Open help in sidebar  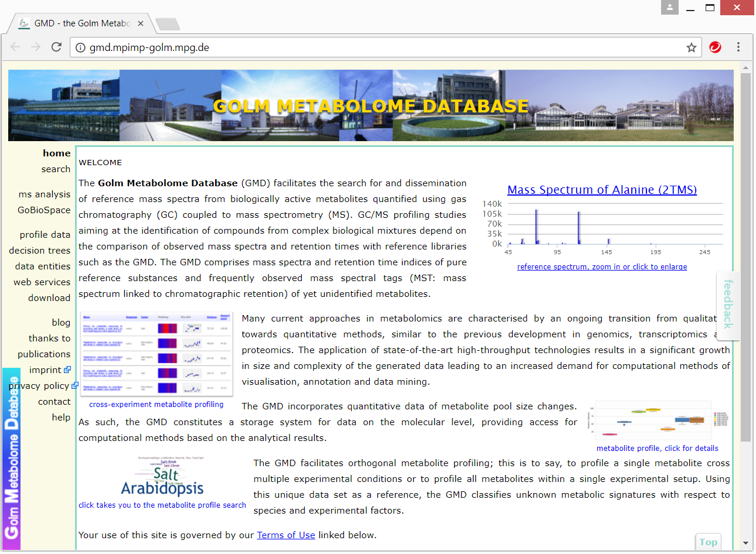(61, 418)
